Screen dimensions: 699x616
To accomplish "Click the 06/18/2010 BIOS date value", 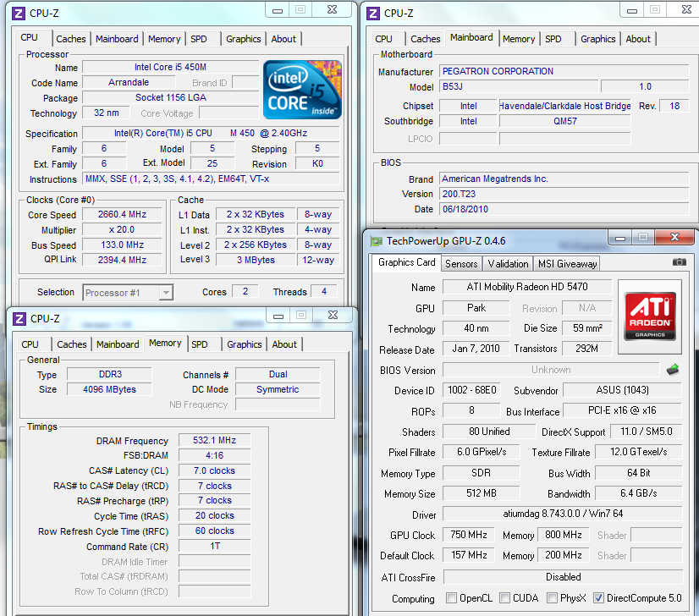I will click(x=564, y=209).
